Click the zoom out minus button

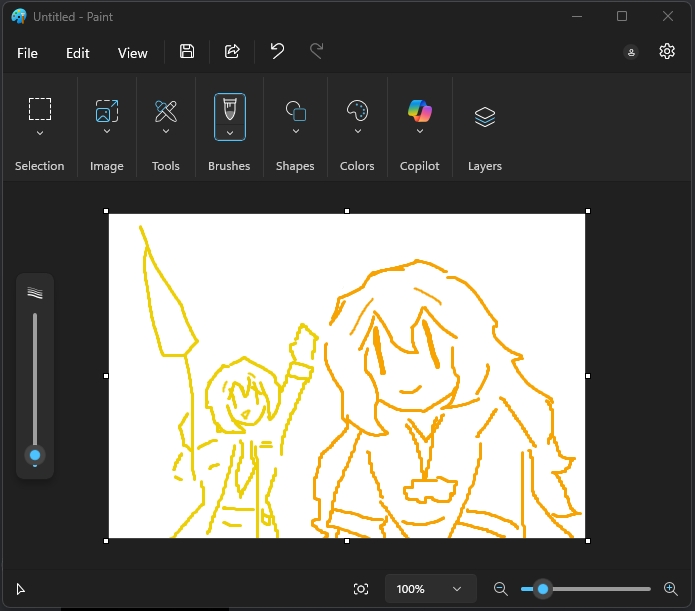click(x=501, y=589)
